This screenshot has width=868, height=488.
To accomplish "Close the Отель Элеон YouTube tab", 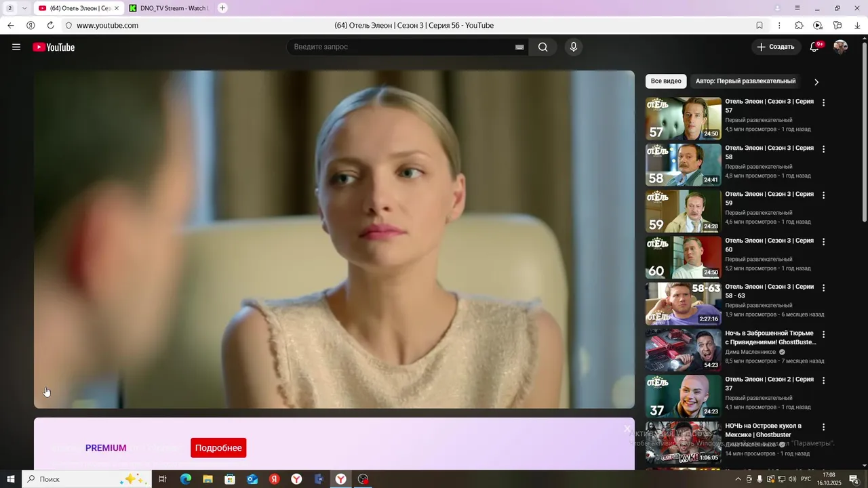I will 116,8.
